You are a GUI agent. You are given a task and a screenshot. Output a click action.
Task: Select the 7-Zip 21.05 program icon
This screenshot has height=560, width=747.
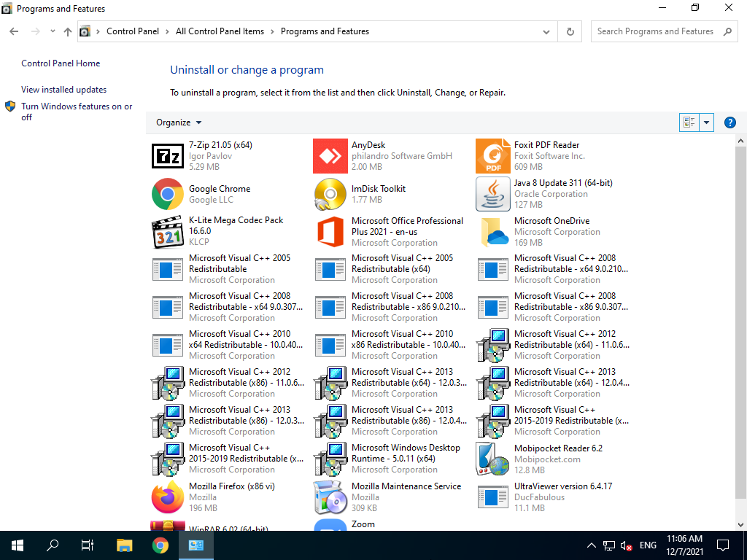point(168,156)
